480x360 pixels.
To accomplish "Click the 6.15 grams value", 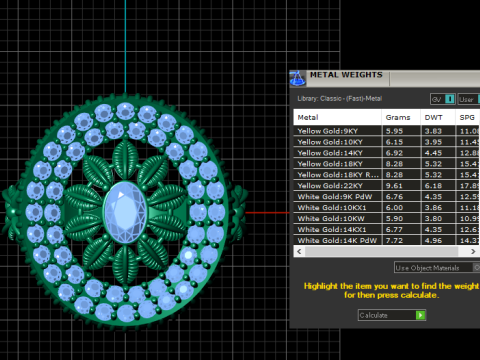I will (x=394, y=142).
